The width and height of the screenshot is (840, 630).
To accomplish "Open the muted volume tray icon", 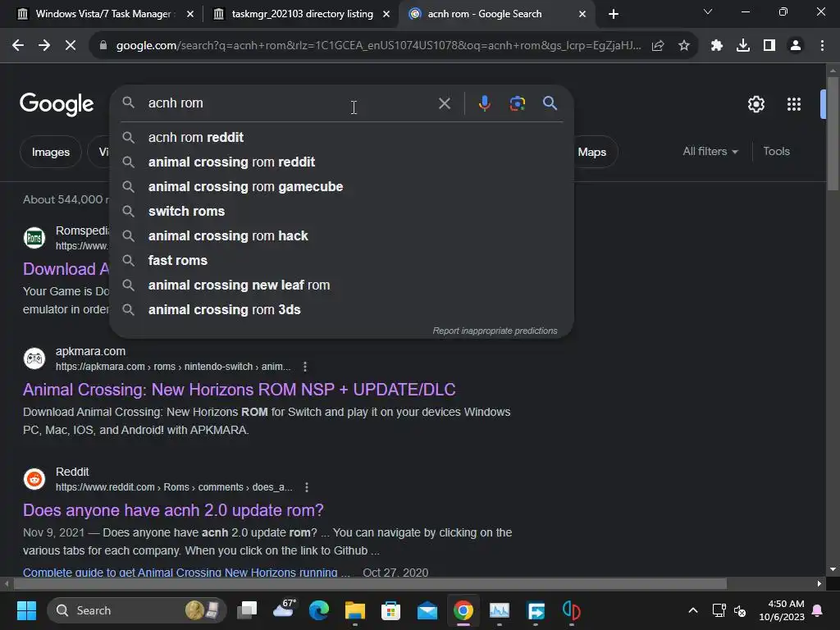I will 740,610.
